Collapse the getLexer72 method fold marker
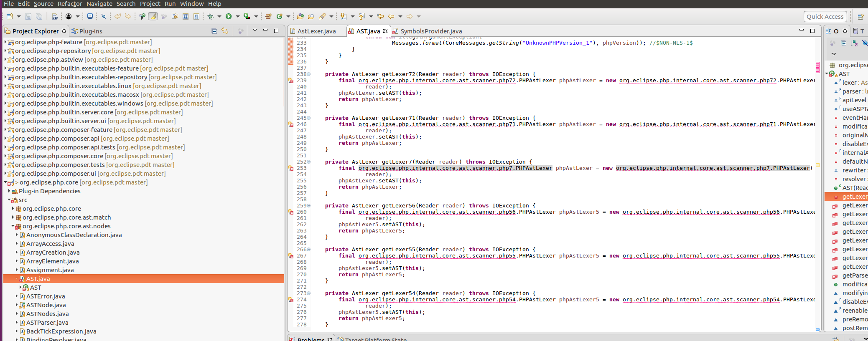Viewport: 868px width, 341px height. [309, 74]
